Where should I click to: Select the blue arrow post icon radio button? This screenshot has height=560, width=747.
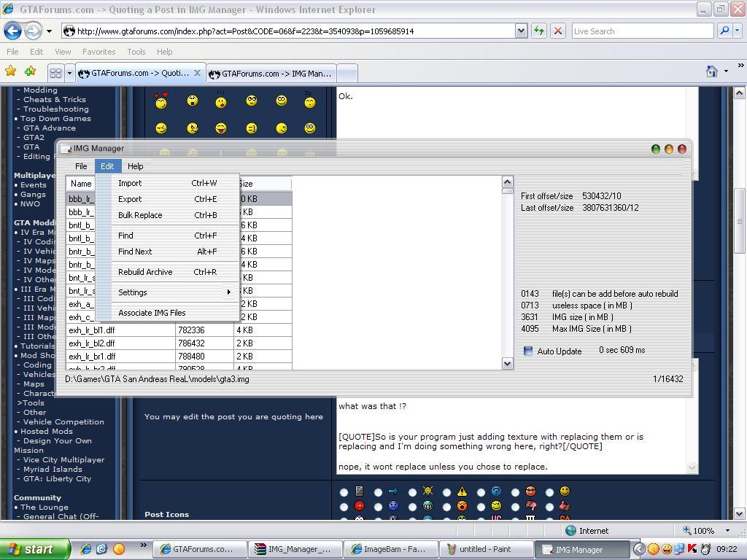point(379,492)
